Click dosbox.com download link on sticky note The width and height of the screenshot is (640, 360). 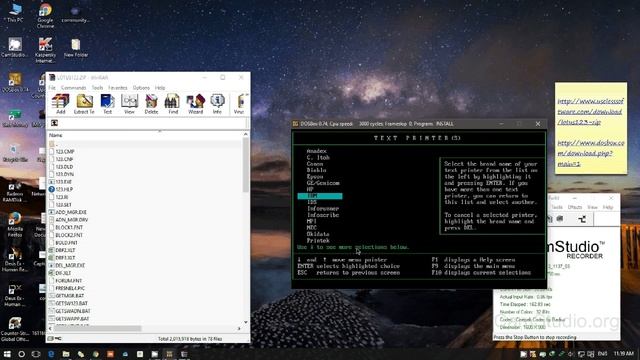click(591, 153)
